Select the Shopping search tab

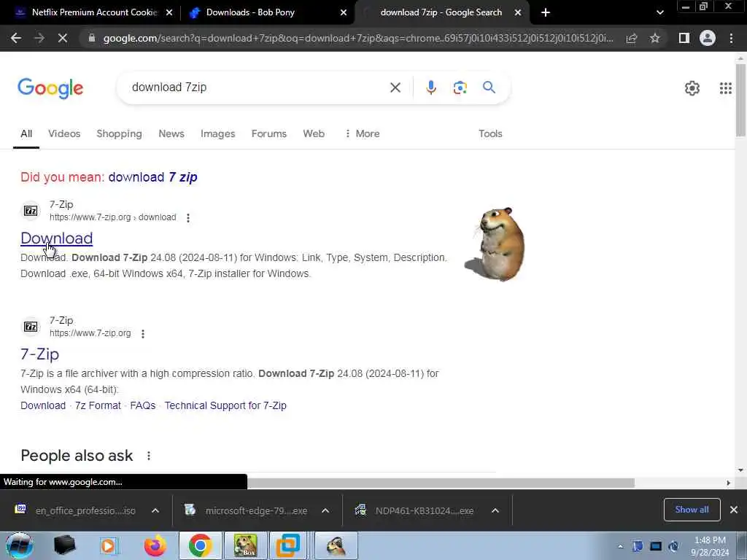click(119, 134)
